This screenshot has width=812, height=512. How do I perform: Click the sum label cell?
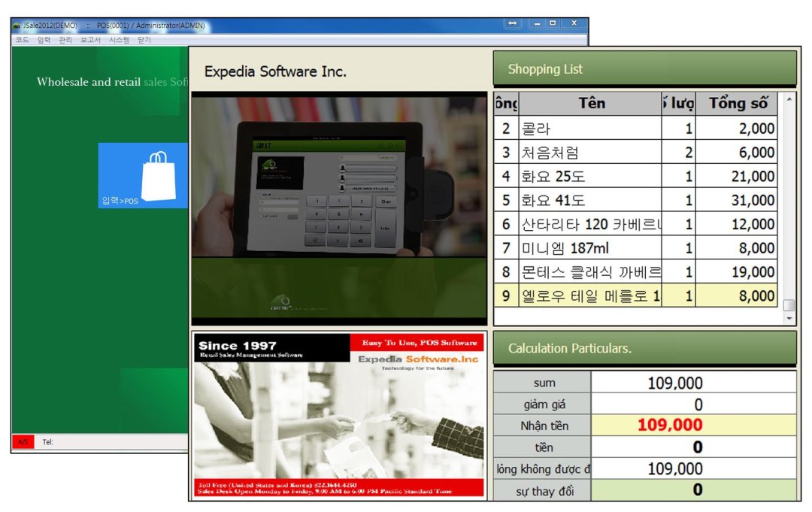(543, 383)
